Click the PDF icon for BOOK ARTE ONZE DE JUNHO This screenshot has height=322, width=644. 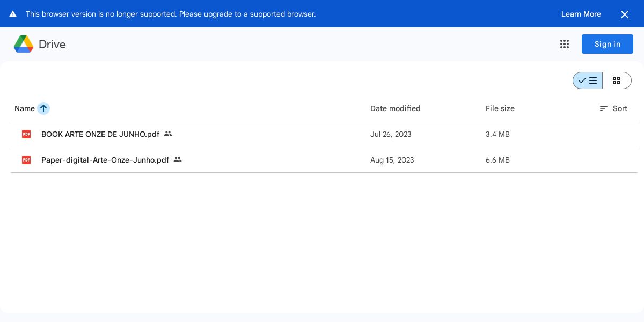[26, 134]
